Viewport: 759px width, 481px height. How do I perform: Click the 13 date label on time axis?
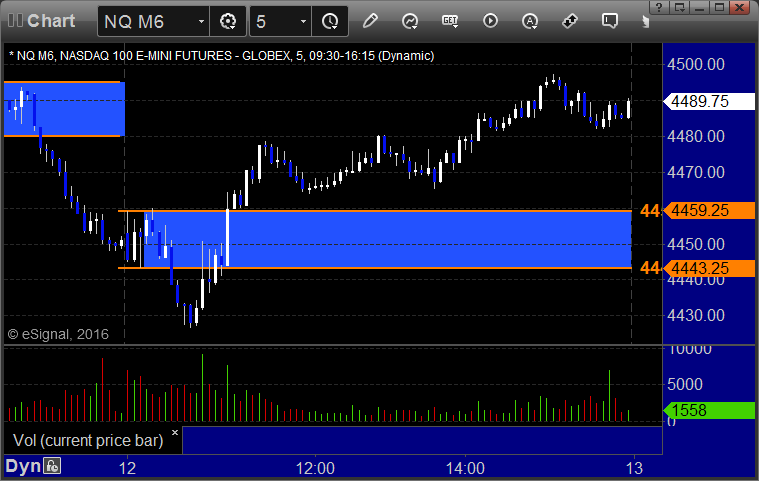click(634, 468)
